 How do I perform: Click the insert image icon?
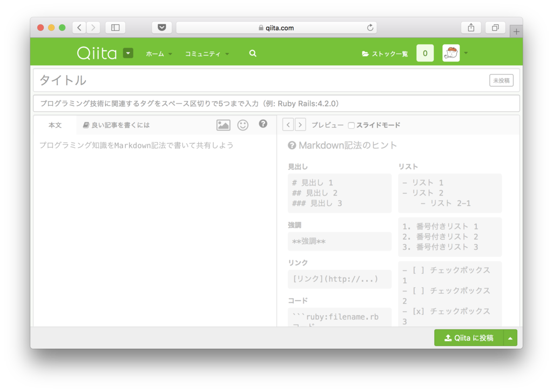223,125
